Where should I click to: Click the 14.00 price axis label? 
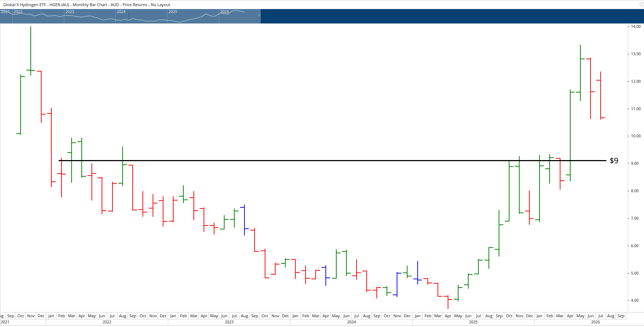pos(636,26)
